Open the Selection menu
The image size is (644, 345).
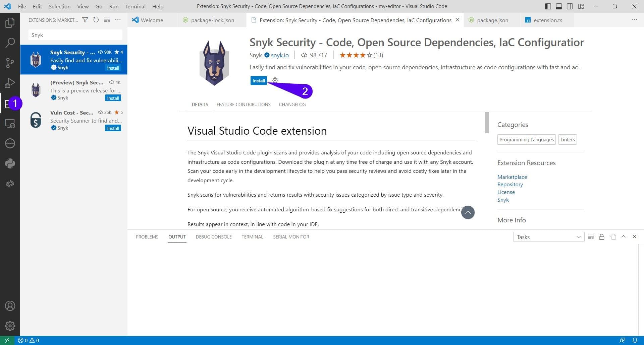tap(59, 6)
